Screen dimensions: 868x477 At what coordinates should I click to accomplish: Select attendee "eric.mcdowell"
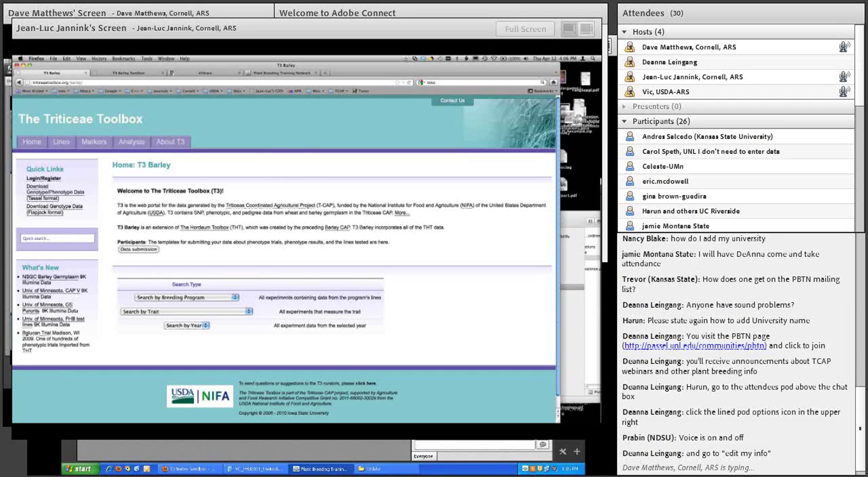(736, 181)
